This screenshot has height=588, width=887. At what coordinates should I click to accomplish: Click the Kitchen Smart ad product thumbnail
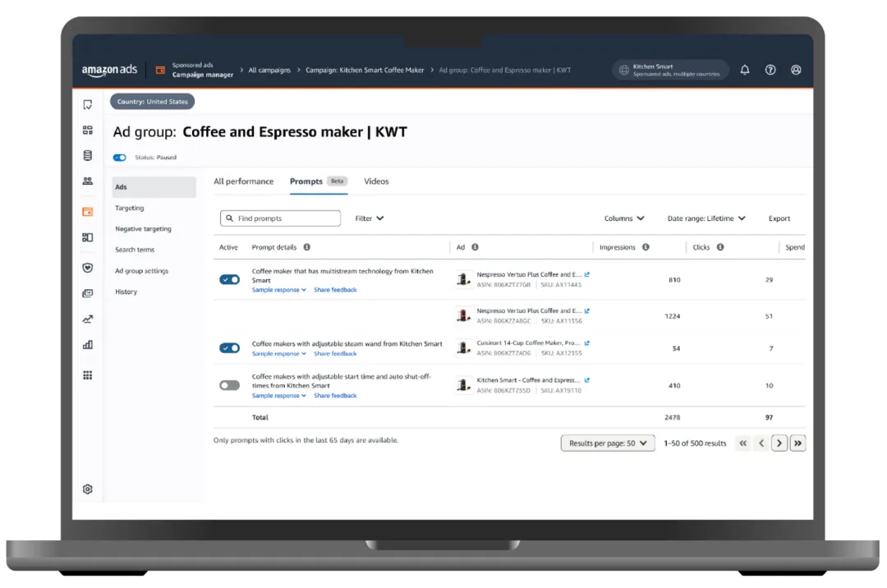(464, 385)
